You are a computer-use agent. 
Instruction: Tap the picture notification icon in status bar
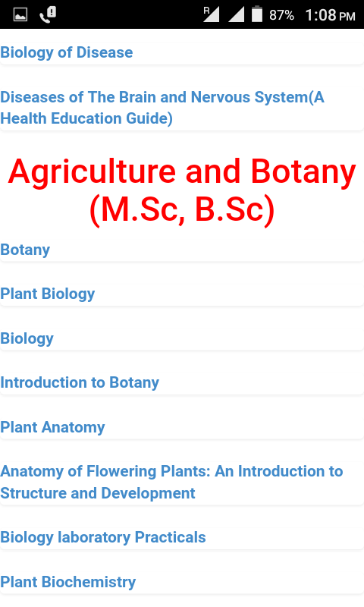tap(20, 14)
